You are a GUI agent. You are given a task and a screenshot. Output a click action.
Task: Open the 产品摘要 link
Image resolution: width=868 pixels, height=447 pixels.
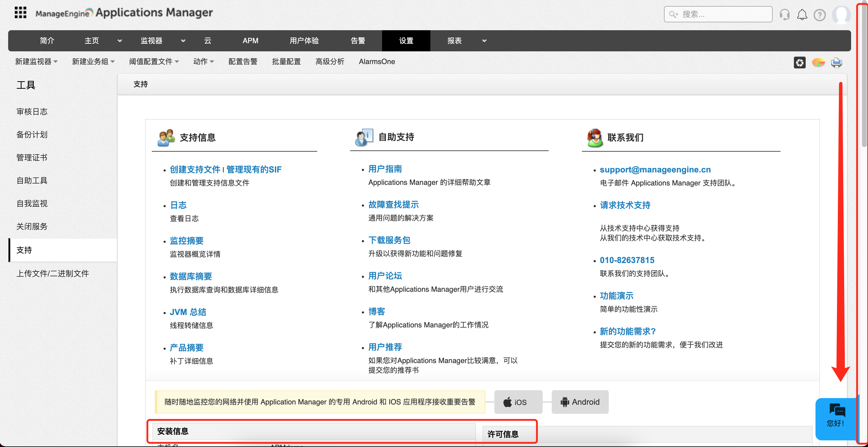[187, 348]
